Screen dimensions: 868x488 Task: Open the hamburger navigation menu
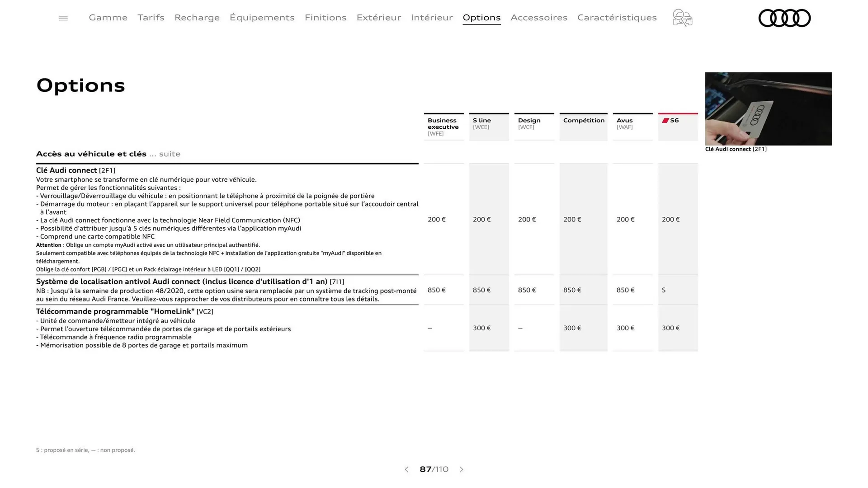[63, 18]
